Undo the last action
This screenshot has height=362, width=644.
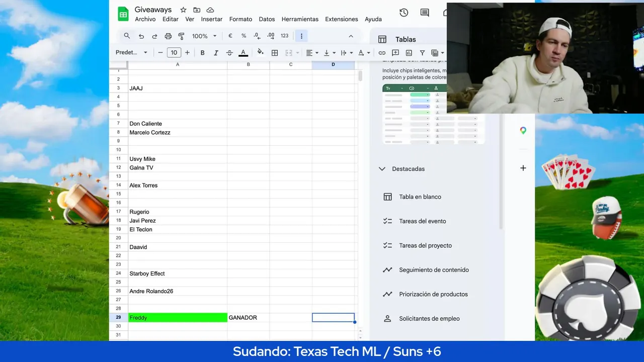[141, 36]
